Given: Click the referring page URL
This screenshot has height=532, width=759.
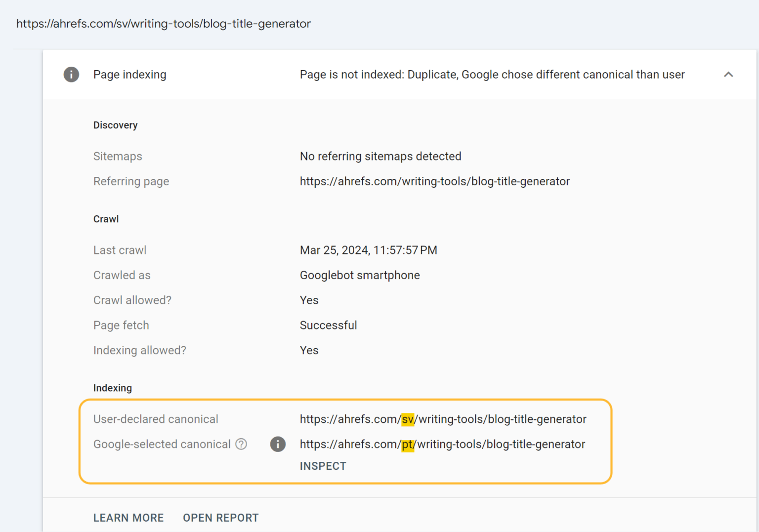Looking at the screenshot, I should tap(434, 181).
